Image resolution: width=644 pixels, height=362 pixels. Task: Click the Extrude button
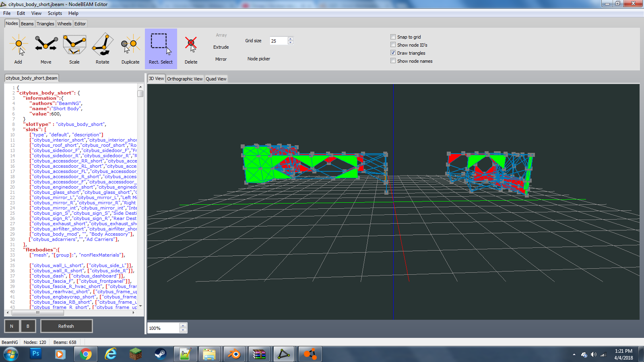[x=221, y=47]
